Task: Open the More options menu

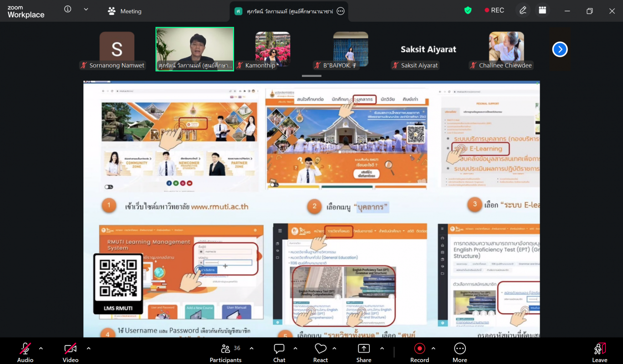Action: click(x=460, y=352)
